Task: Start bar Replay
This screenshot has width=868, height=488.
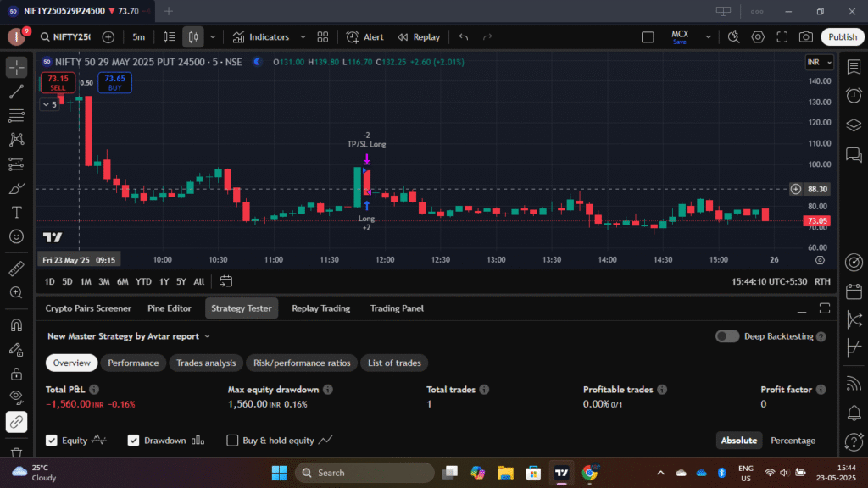Action: click(419, 37)
